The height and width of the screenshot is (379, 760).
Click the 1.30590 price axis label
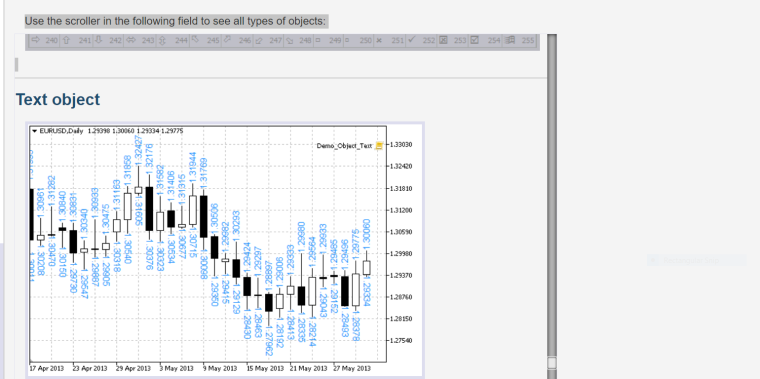click(401, 232)
